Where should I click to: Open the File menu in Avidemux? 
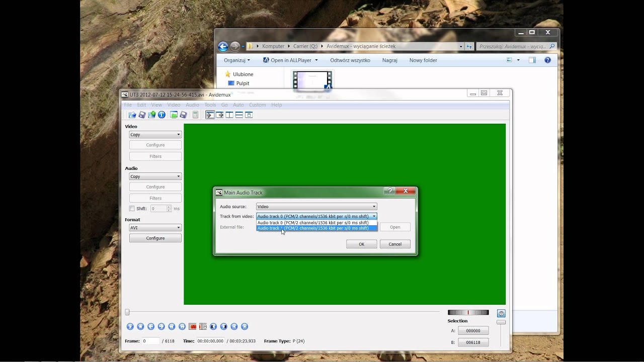pyautogui.click(x=128, y=105)
